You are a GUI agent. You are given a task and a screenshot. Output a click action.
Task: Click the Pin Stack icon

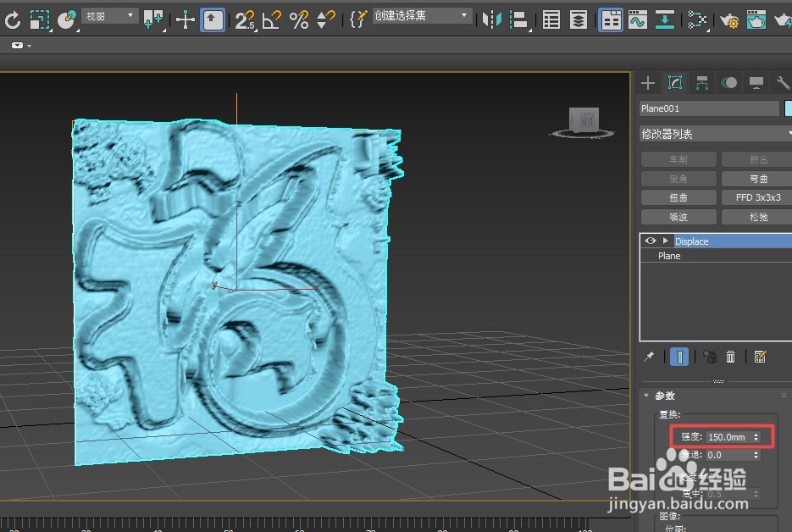pyautogui.click(x=649, y=357)
